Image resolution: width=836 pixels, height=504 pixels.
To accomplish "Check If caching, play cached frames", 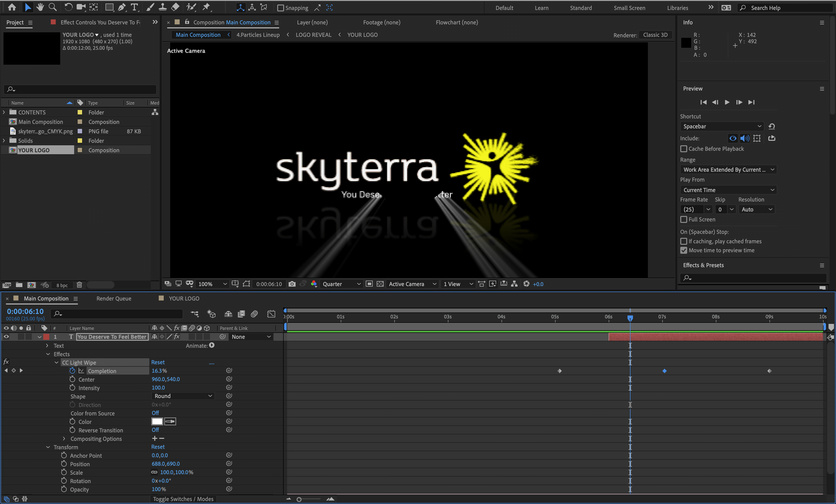I will tap(684, 241).
